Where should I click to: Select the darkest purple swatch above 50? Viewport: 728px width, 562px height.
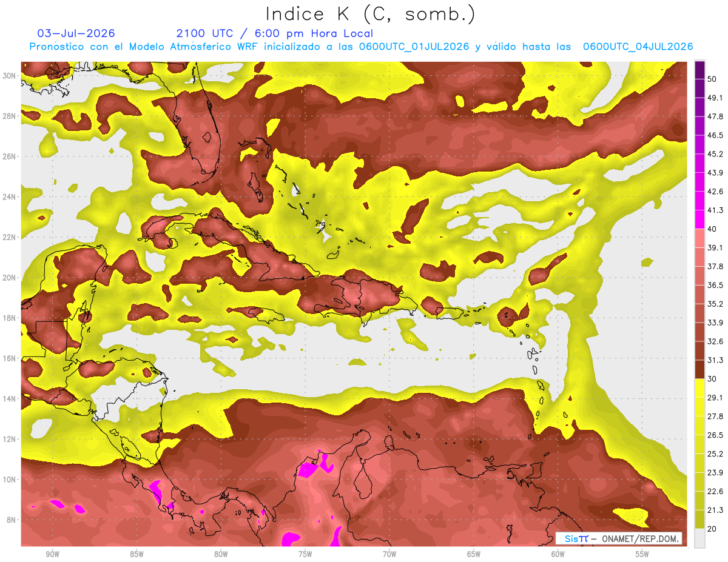(x=700, y=69)
